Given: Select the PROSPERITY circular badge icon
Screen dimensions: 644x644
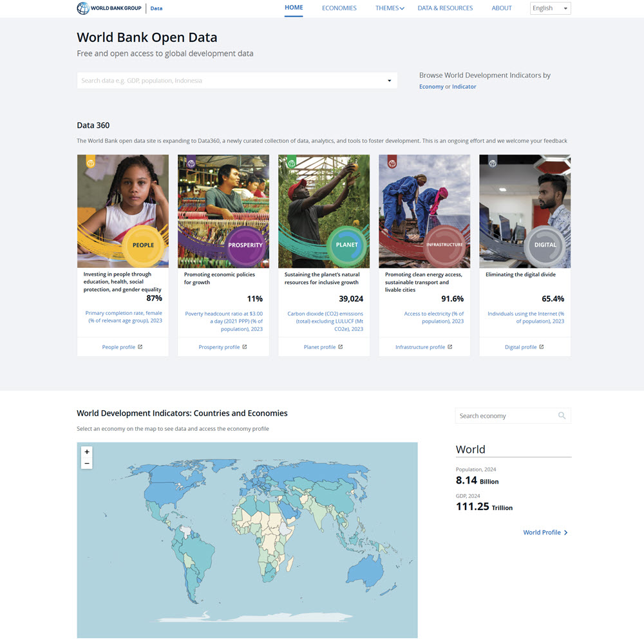Looking at the screenshot, I should coord(245,245).
